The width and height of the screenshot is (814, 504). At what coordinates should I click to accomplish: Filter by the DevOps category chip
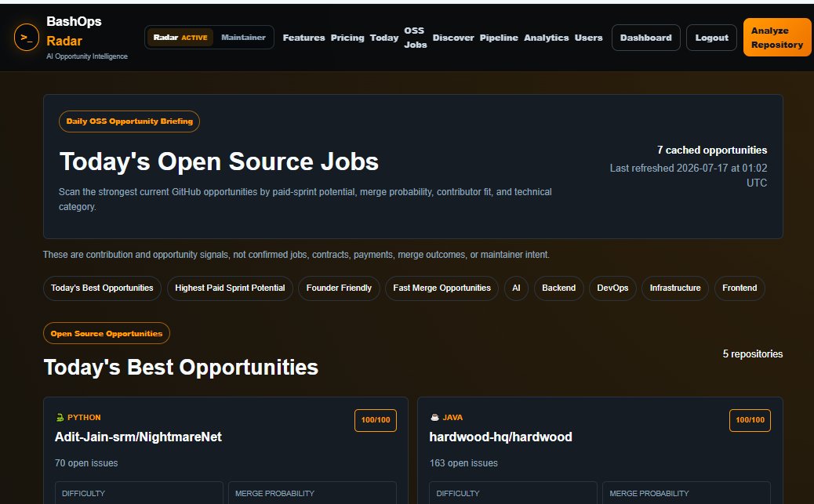coord(612,288)
